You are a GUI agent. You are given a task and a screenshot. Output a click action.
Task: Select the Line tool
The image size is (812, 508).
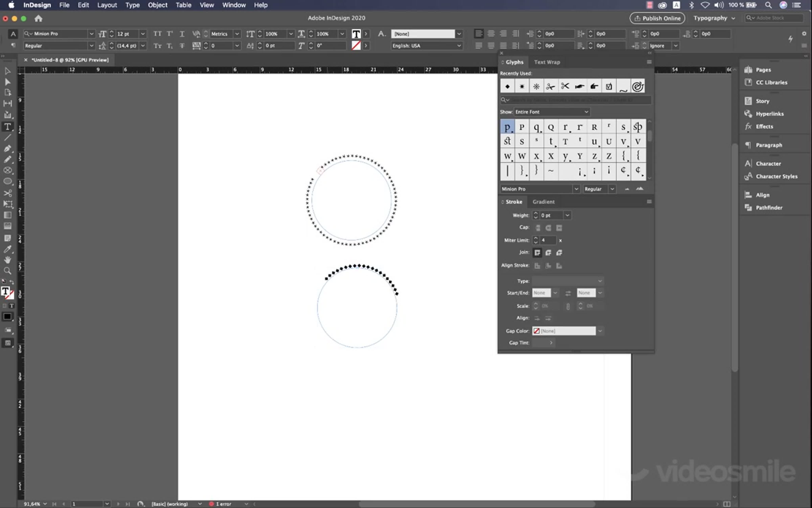[x=7, y=138]
